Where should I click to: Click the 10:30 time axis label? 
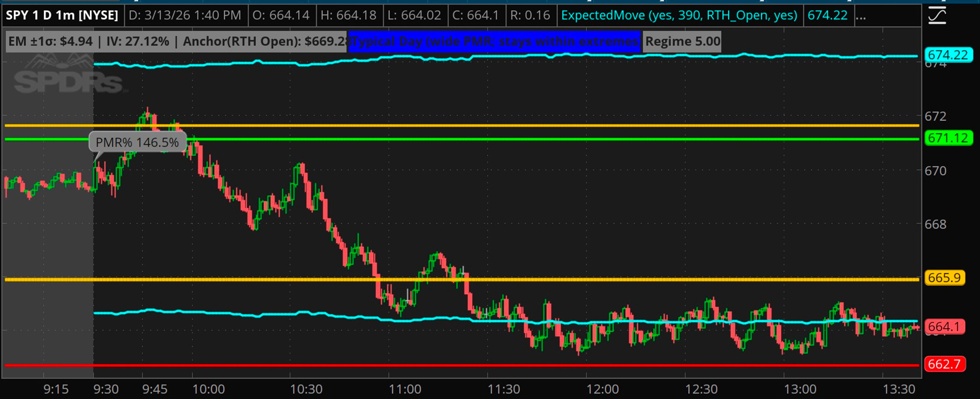(x=306, y=389)
